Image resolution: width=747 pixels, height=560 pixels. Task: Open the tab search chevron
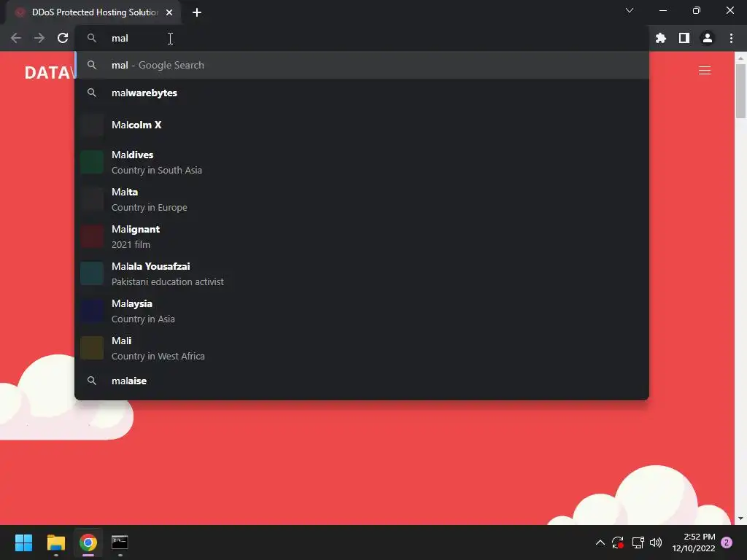(630, 10)
